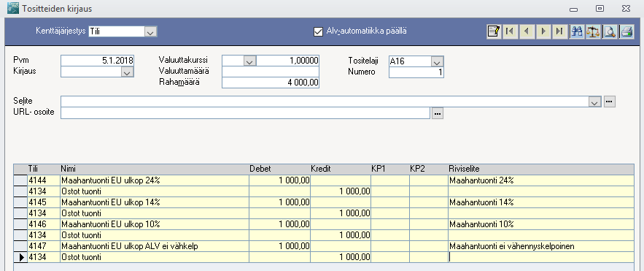
Task: Click the ellipsis button beside URL-osoite
Action: click(438, 113)
